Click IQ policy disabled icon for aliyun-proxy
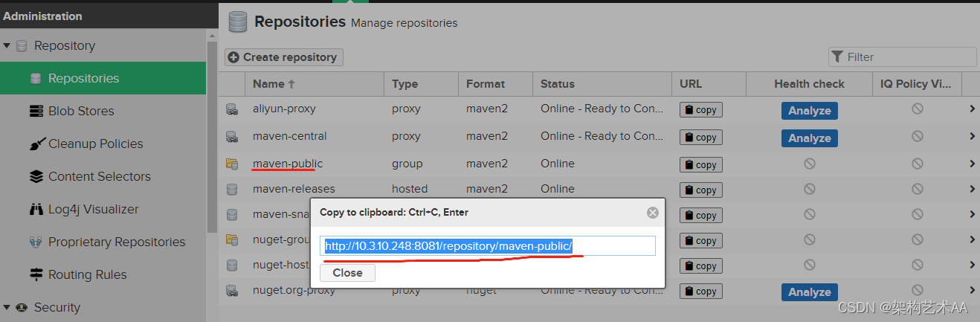Screen dimensions: 980x322 coord(917,109)
